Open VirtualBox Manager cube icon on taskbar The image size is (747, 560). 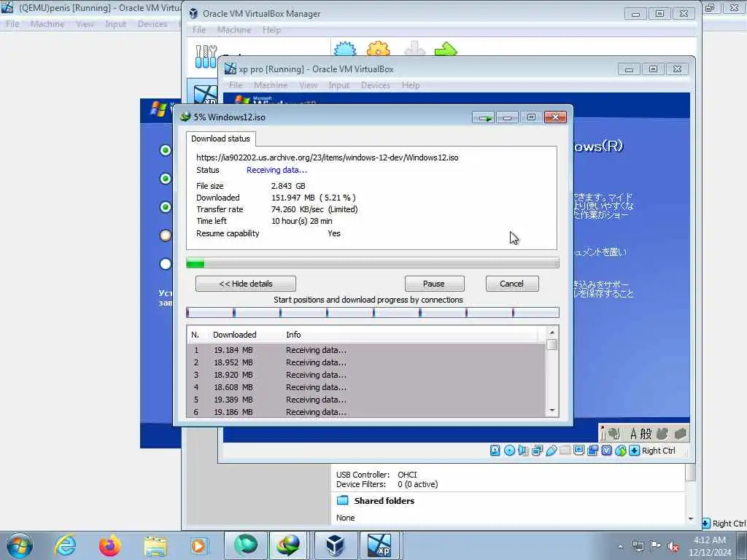(x=336, y=545)
